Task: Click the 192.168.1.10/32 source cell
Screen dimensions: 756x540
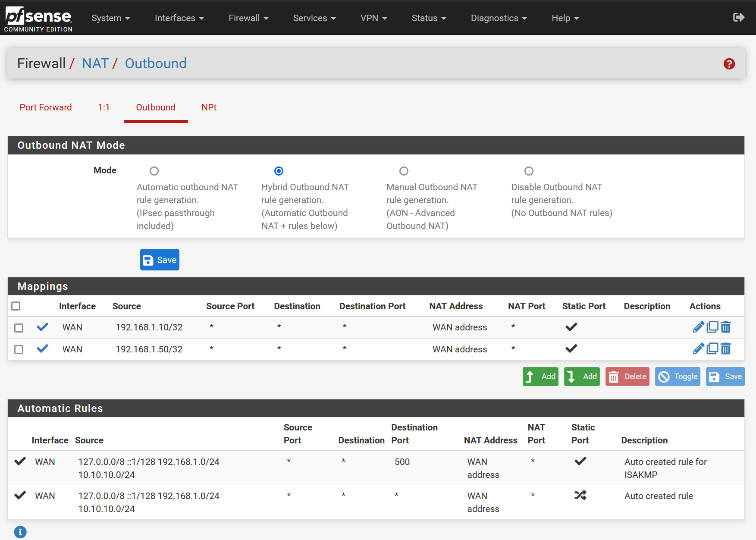Action: pos(149,327)
